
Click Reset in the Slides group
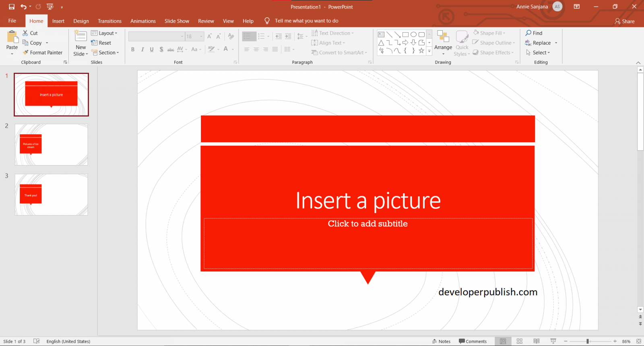[x=101, y=43]
